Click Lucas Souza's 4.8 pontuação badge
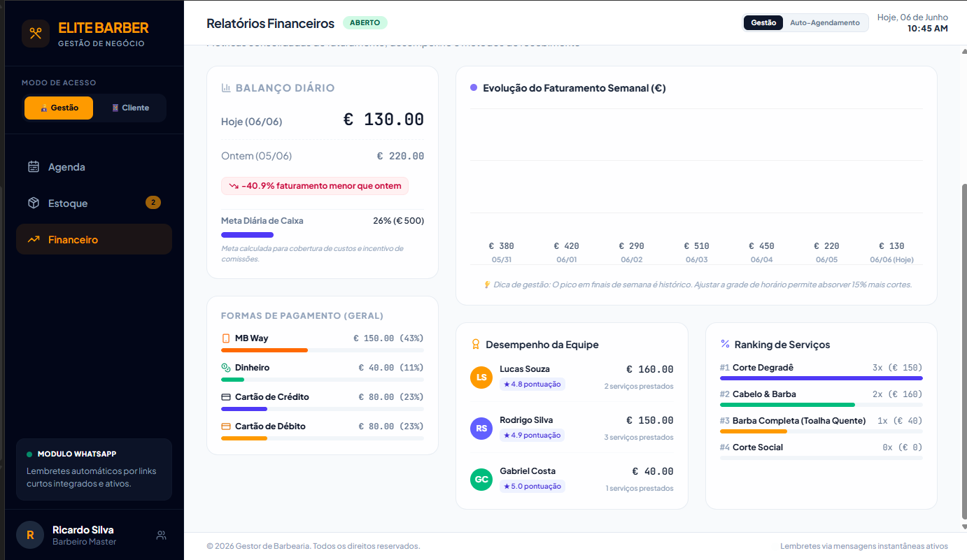This screenshot has height=560, width=967. click(x=532, y=384)
